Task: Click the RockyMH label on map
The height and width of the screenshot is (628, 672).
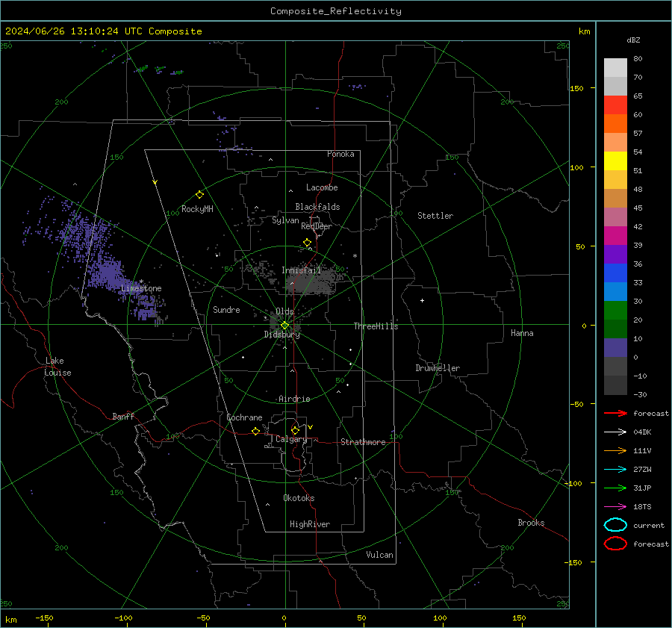Action: click(x=197, y=209)
